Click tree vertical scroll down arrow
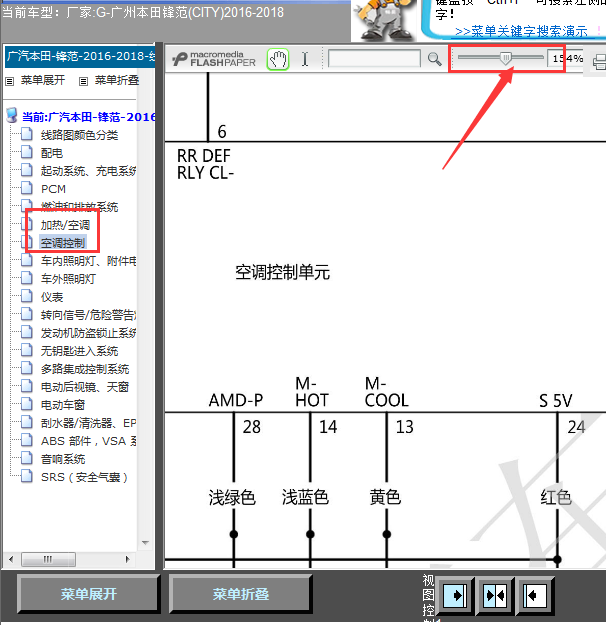The height and width of the screenshot is (625, 606). coord(145,543)
